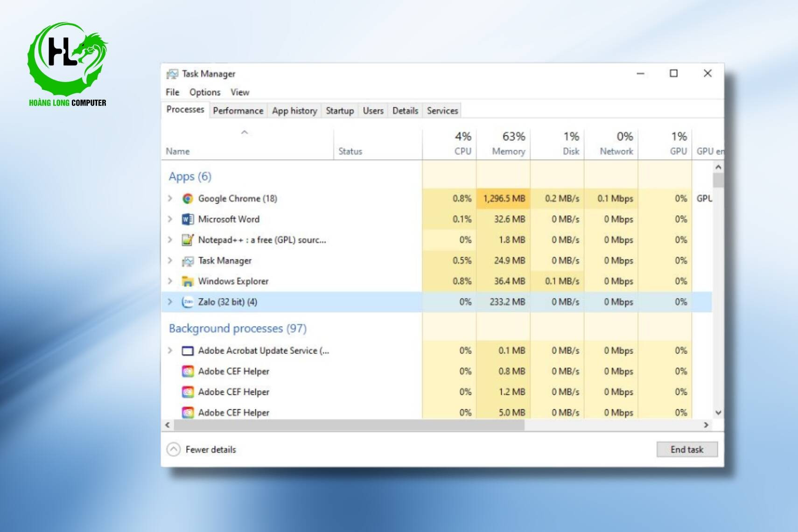Click the Notepad++ icon in process list

188,240
